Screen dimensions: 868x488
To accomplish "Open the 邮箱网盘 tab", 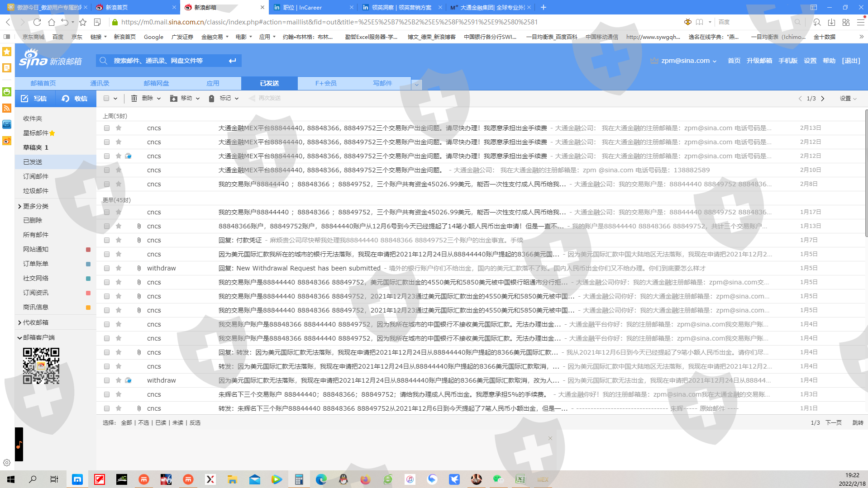I will 156,83.
